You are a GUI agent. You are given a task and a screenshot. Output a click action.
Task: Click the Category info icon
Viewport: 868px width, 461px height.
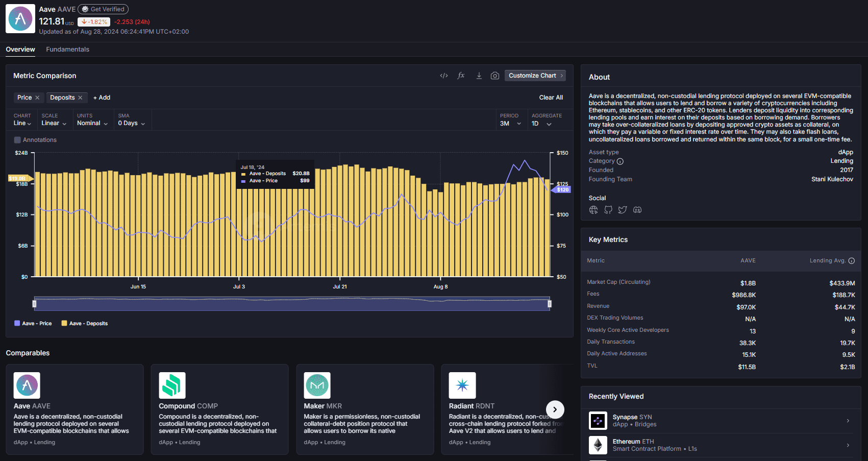click(x=620, y=161)
